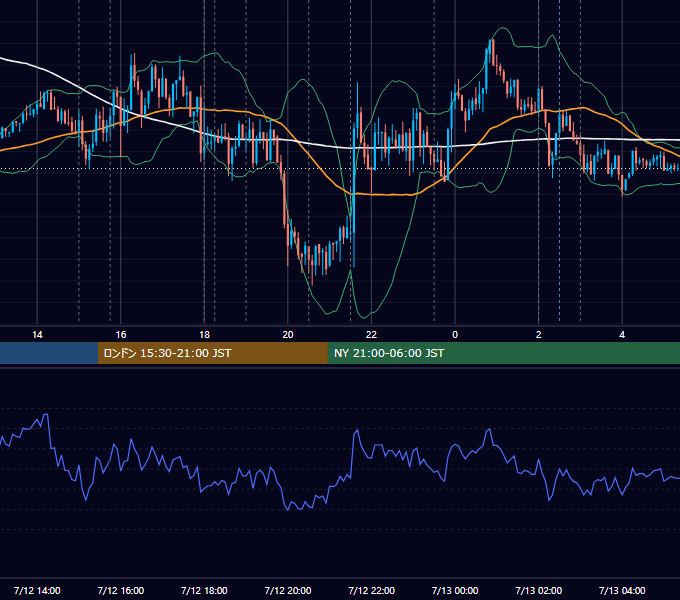Image resolution: width=680 pixels, height=600 pixels.
Task: Click the 20 hour label on price chart axis
Action: pos(288,335)
